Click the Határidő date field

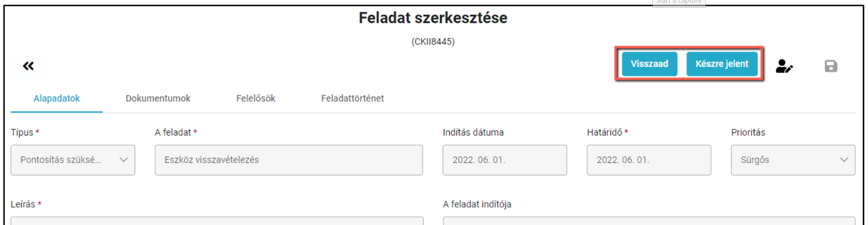pyautogui.click(x=649, y=160)
